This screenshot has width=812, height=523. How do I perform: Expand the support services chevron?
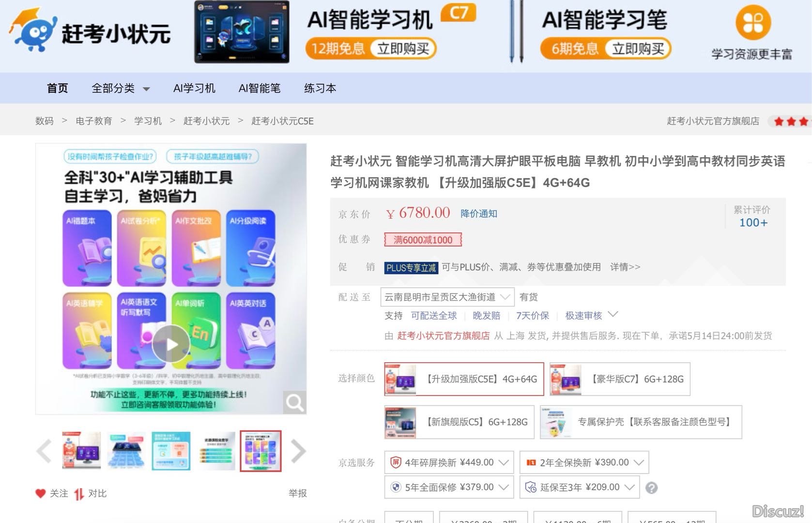613,314
